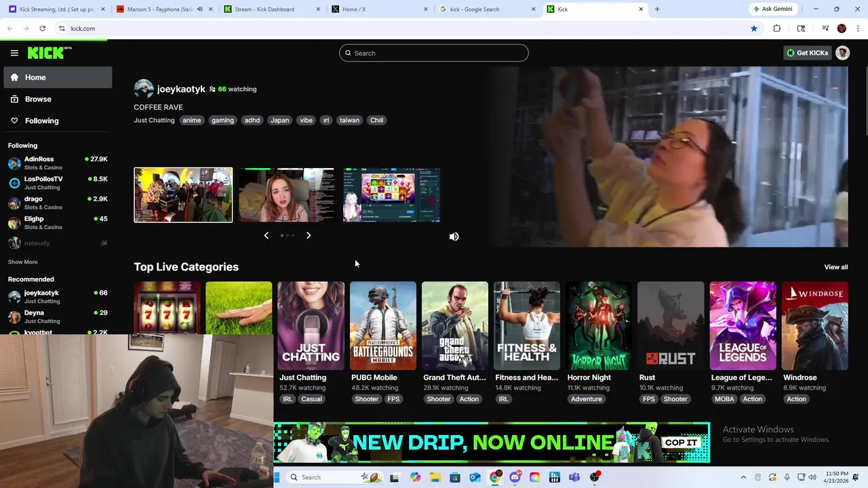Viewport: 868px width, 488px height.
Task: Open File Explorer from taskbar
Action: tap(435, 477)
